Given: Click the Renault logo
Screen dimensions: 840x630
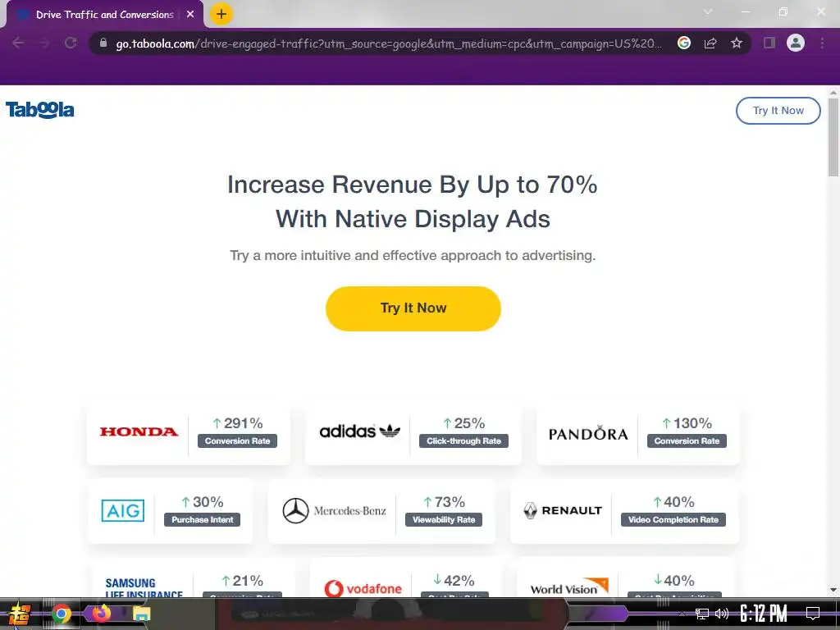Looking at the screenshot, I should pos(563,510).
